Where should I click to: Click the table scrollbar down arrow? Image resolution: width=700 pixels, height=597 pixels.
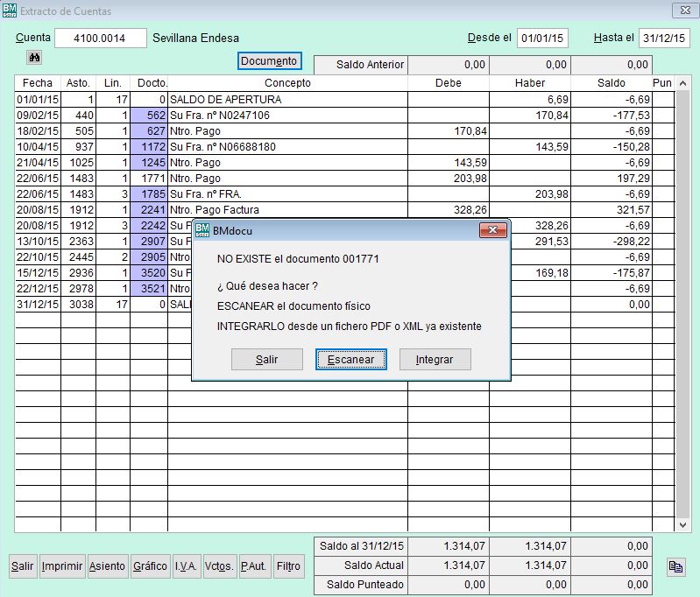pyautogui.click(x=684, y=523)
